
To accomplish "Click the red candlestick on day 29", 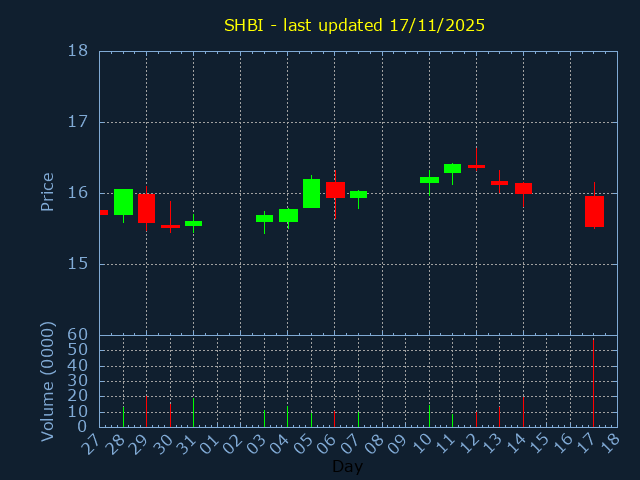I will click(146, 208).
